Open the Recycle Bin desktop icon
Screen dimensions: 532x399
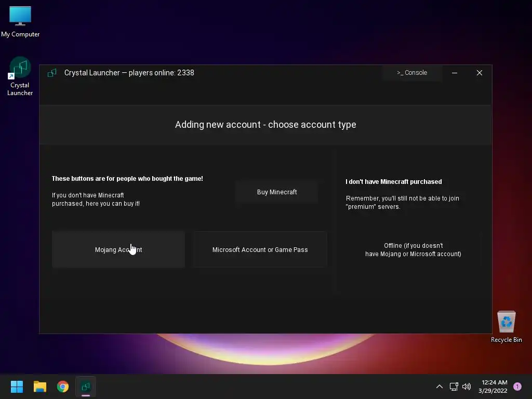tap(506, 327)
